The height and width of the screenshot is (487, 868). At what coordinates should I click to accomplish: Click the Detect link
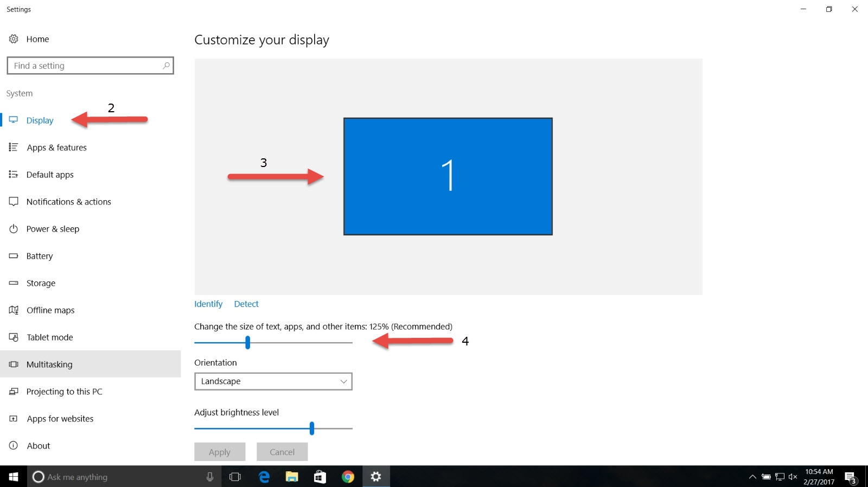tap(246, 304)
